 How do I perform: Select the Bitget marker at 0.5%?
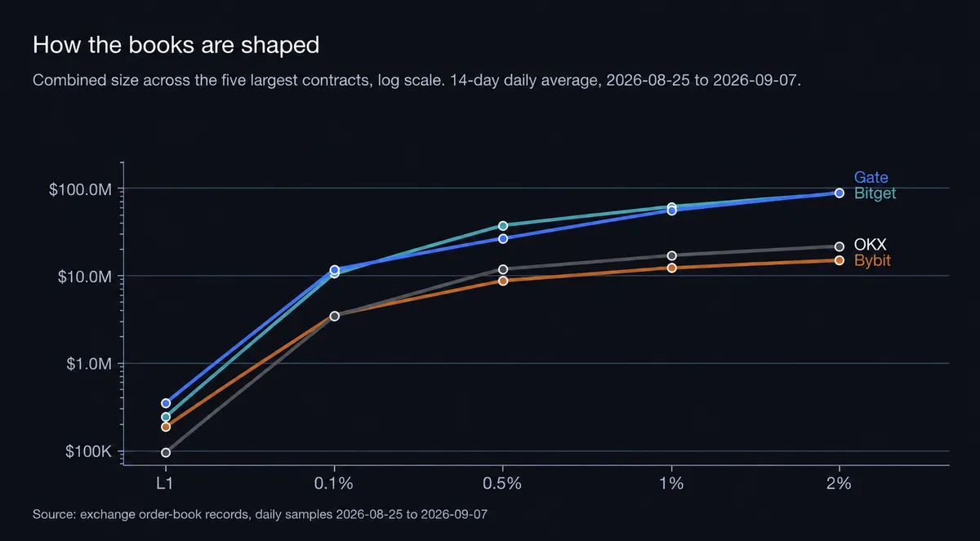click(503, 225)
